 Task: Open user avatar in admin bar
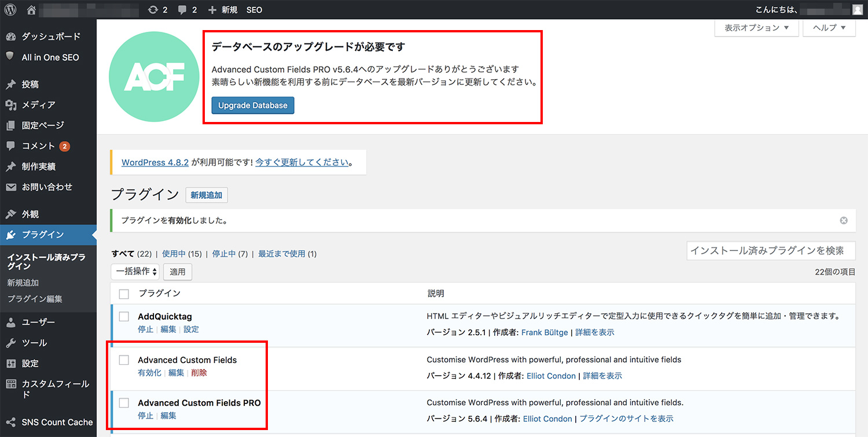(x=857, y=10)
